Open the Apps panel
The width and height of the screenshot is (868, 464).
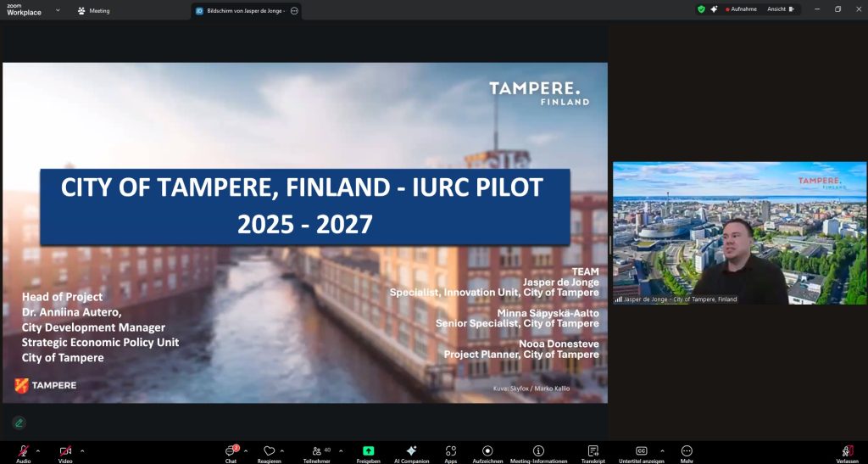451,451
